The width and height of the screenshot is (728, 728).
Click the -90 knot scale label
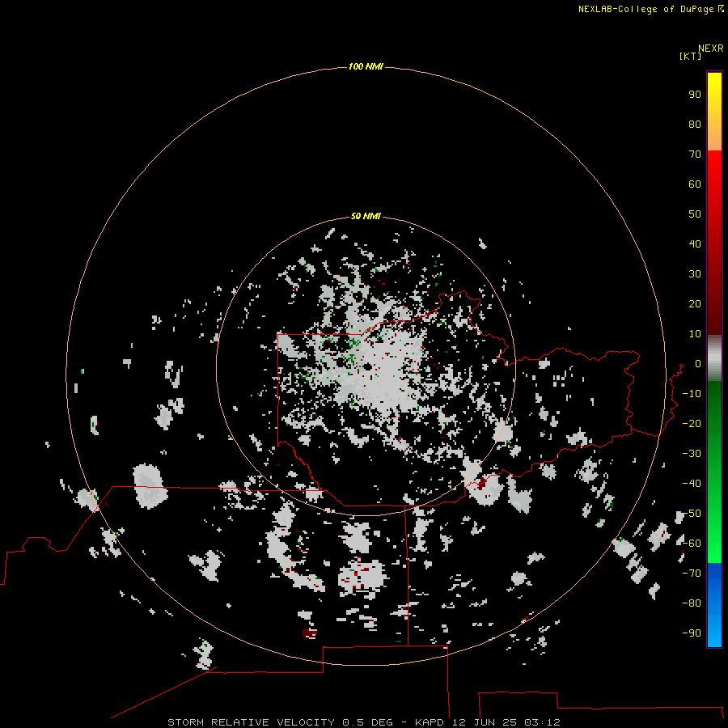[x=692, y=633]
